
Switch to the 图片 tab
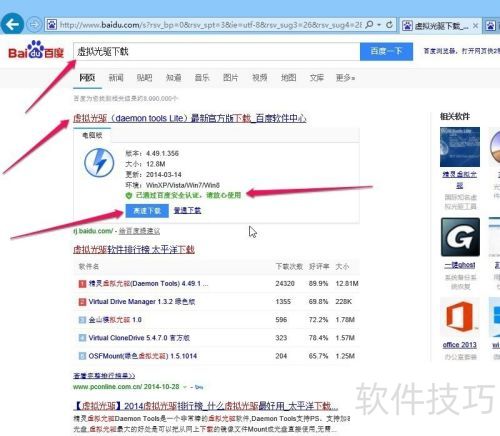(x=231, y=78)
